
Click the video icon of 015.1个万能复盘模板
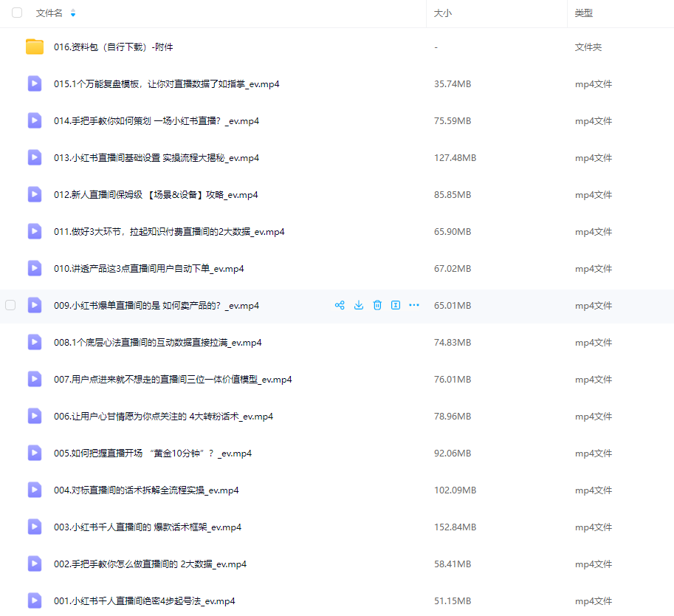pos(35,84)
